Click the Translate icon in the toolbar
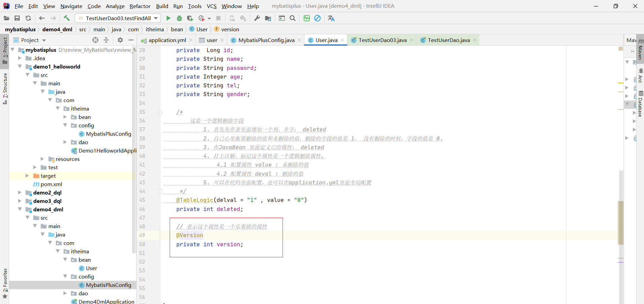Image resolution: width=644 pixels, height=304 pixels. click(331, 18)
